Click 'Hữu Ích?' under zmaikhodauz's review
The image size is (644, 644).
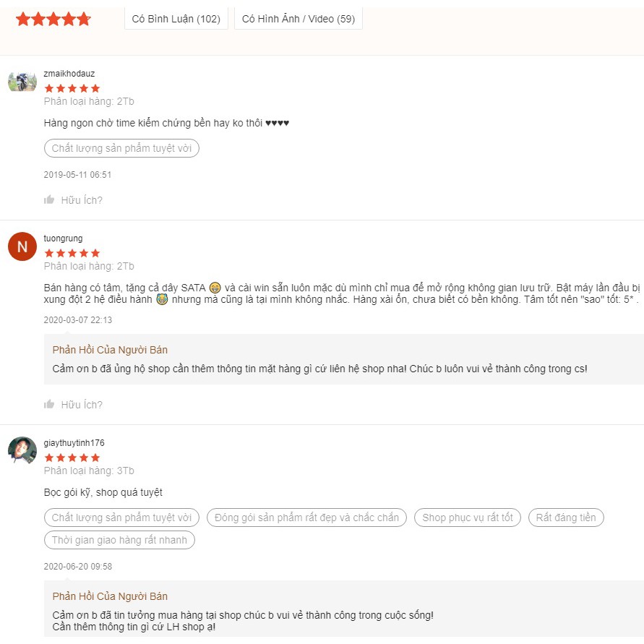pos(82,199)
